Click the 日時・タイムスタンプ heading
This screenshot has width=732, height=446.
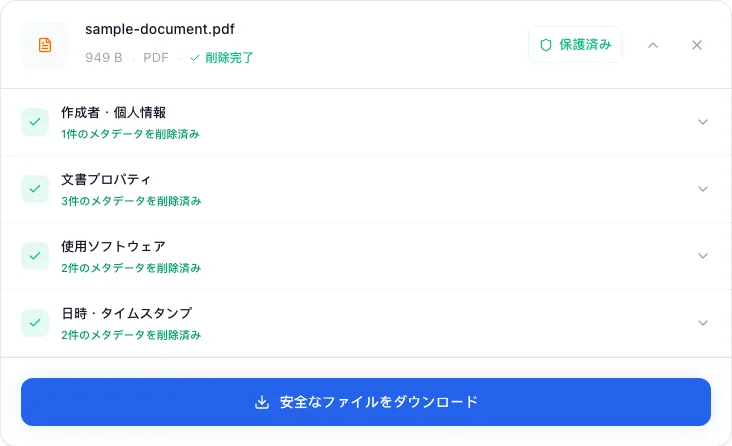pyautogui.click(x=127, y=313)
